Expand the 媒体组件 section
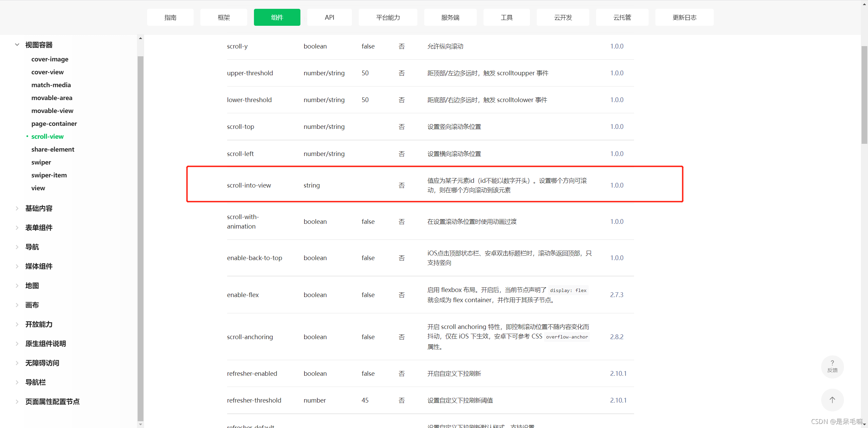Screen dimensions: 868x428 pyautogui.click(x=39, y=266)
